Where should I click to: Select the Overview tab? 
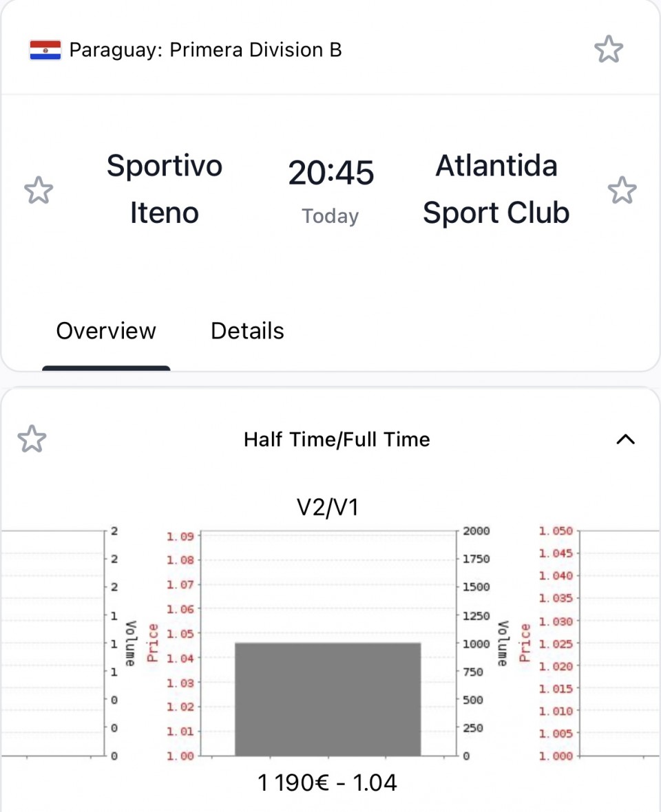[105, 330]
